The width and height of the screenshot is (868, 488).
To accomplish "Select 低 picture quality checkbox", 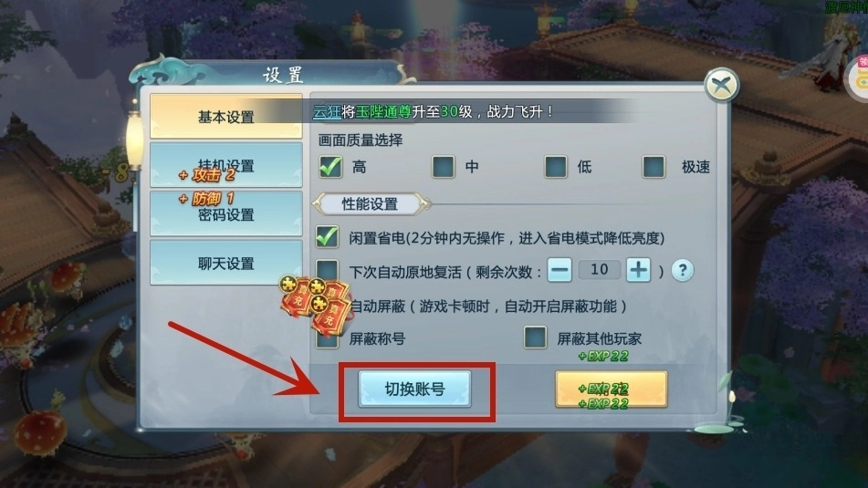I will point(556,167).
